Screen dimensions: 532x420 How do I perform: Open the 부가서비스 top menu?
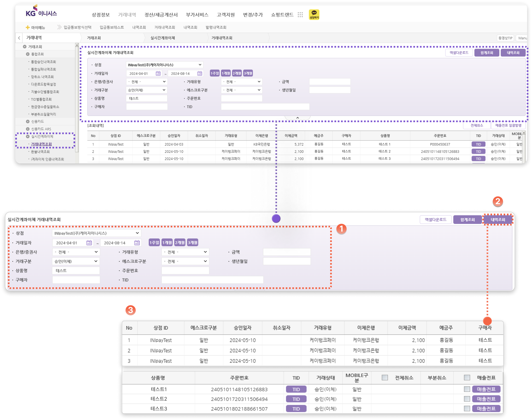tap(197, 15)
